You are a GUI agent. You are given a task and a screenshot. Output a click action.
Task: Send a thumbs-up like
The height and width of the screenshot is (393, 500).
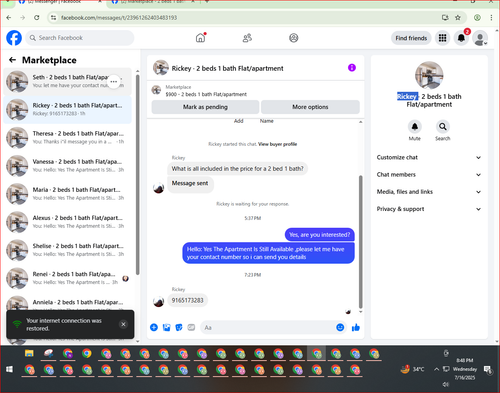pos(356,327)
